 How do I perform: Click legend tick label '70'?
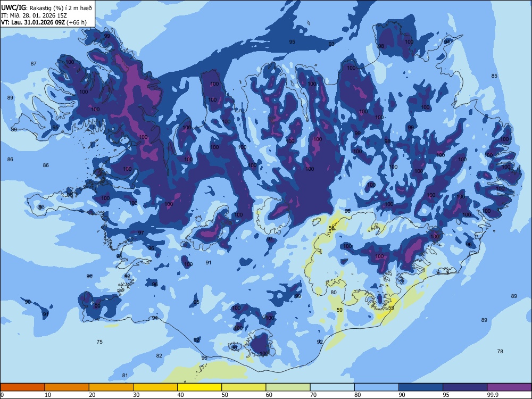tap(313, 395)
